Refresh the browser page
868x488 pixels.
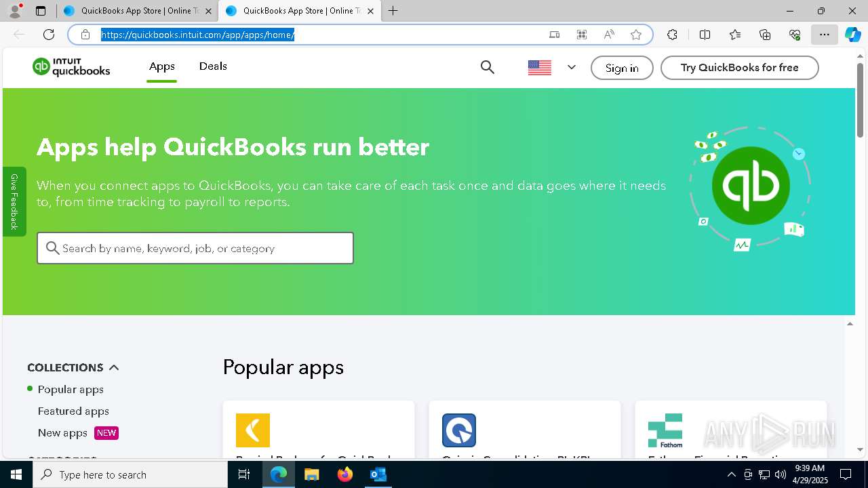click(49, 35)
